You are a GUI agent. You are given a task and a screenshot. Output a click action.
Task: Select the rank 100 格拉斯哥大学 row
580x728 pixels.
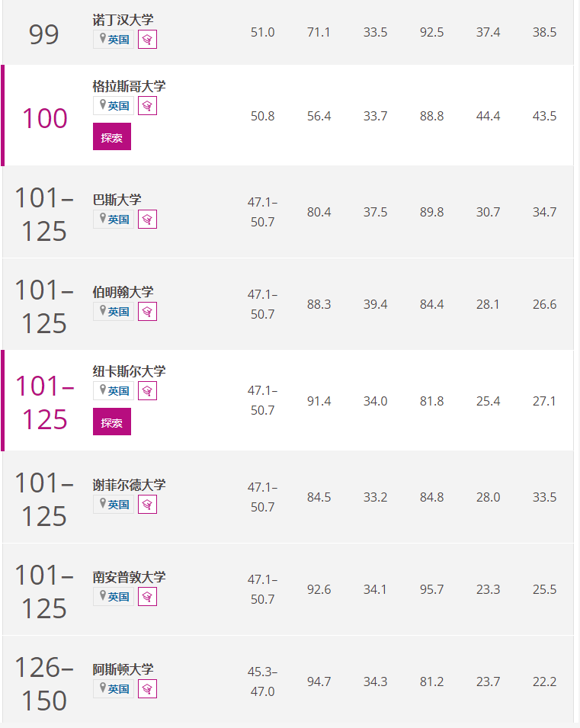[288, 116]
